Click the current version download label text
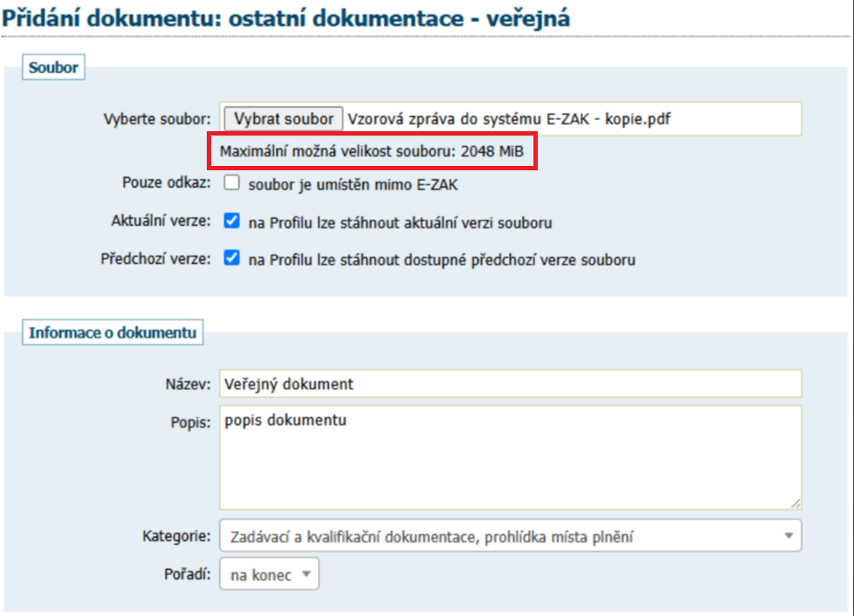Viewport: 854px width, 616px height. (400, 222)
